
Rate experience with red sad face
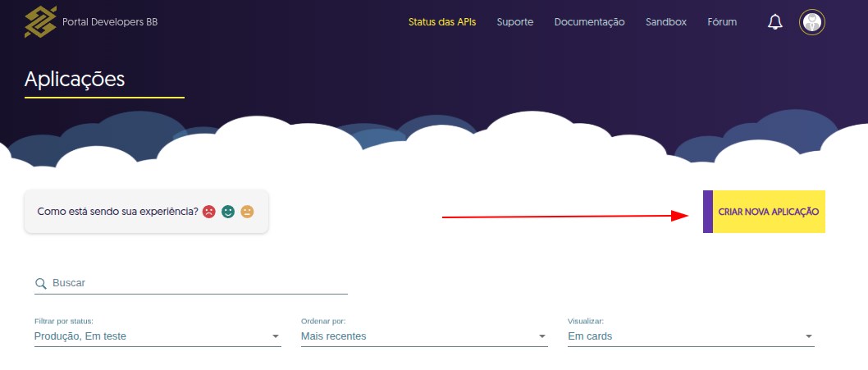[209, 212]
